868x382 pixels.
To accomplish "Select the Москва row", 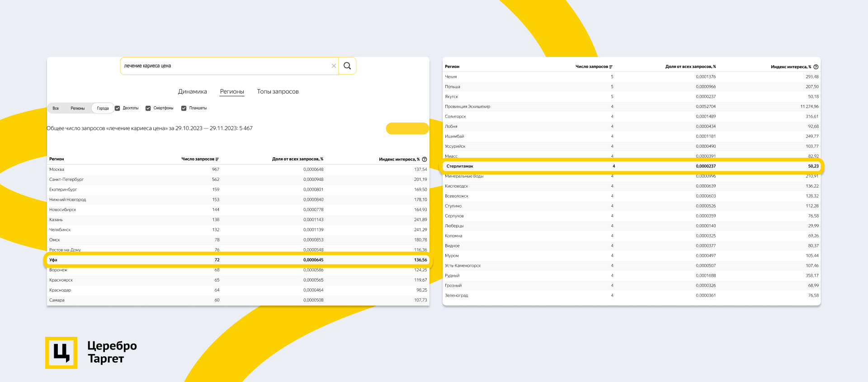I will pyautogui.click(x=238, y=170).
